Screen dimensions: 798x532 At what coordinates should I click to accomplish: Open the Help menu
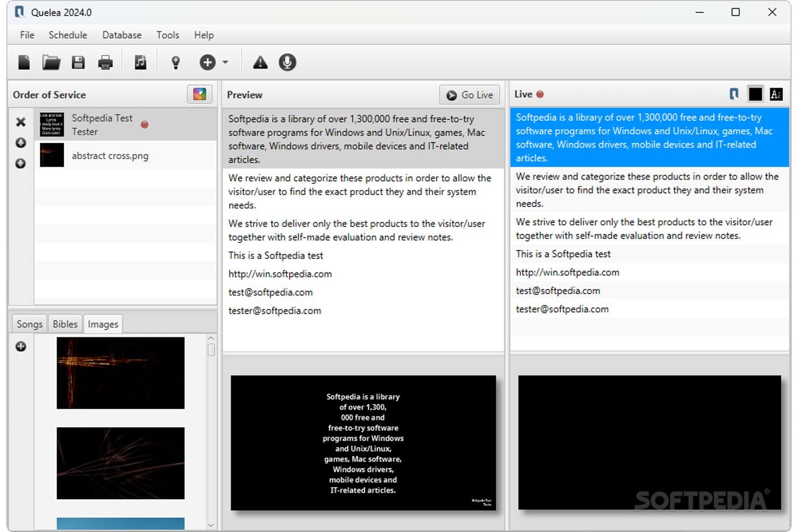click(204, 35)
